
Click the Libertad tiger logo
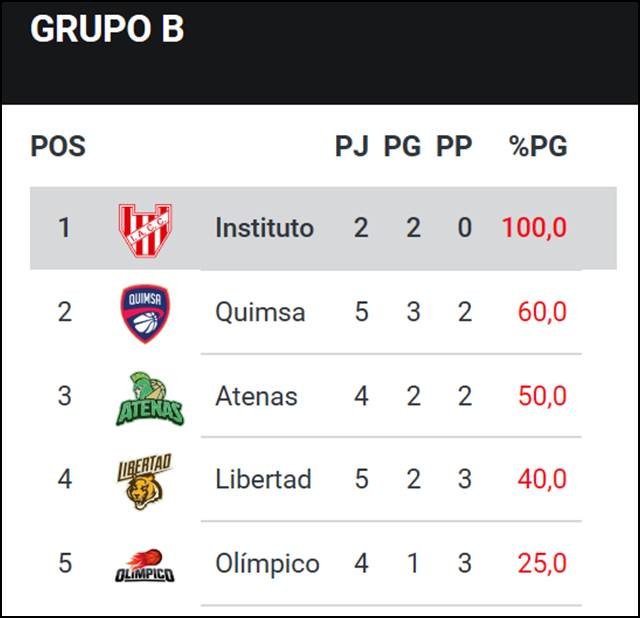point(145,480)
